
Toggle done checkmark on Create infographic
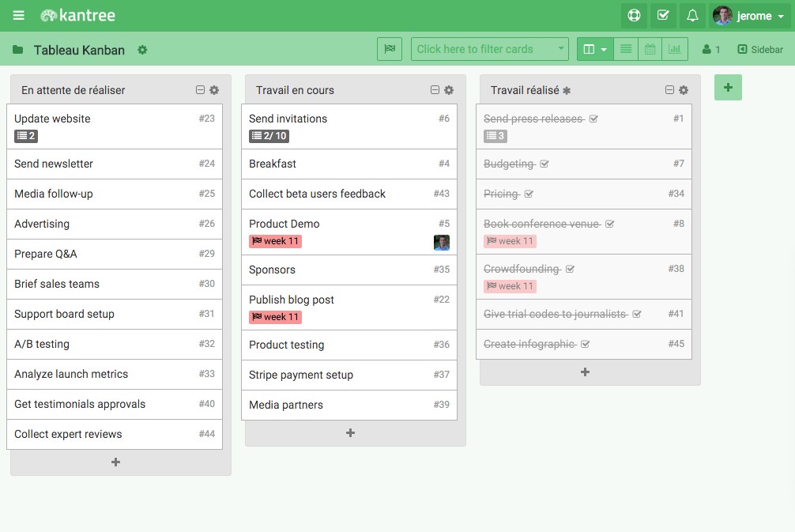coord(585,344)
